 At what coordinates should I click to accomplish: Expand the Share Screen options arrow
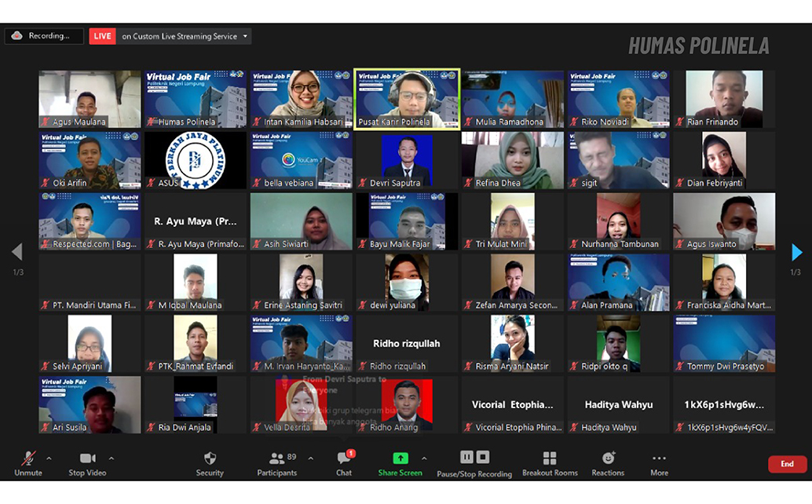424,458
